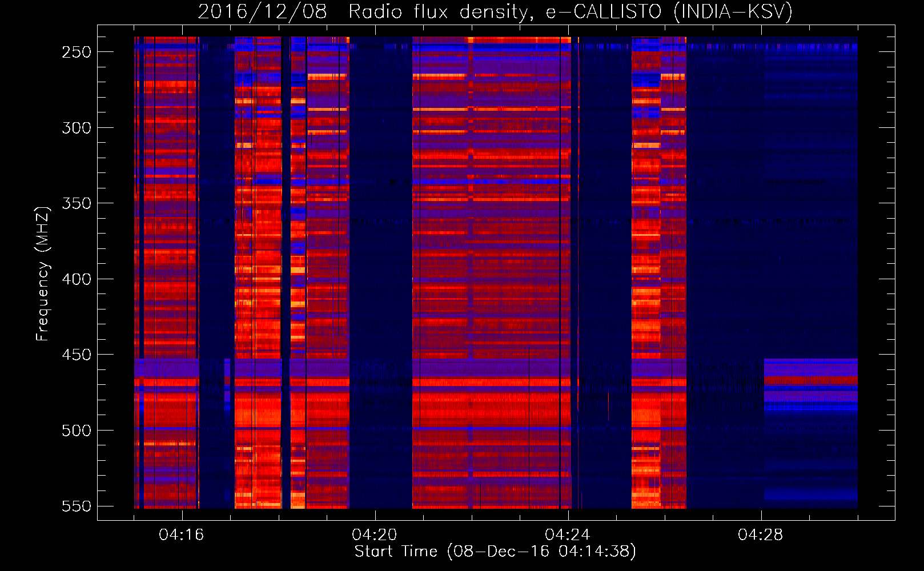The width and height of the screenshot is (924, 571).
Task: Click the plot title 'Radio flux density, e-CALLISTO (INDIA-KSV)'
Action: click(x=571, y=12)
